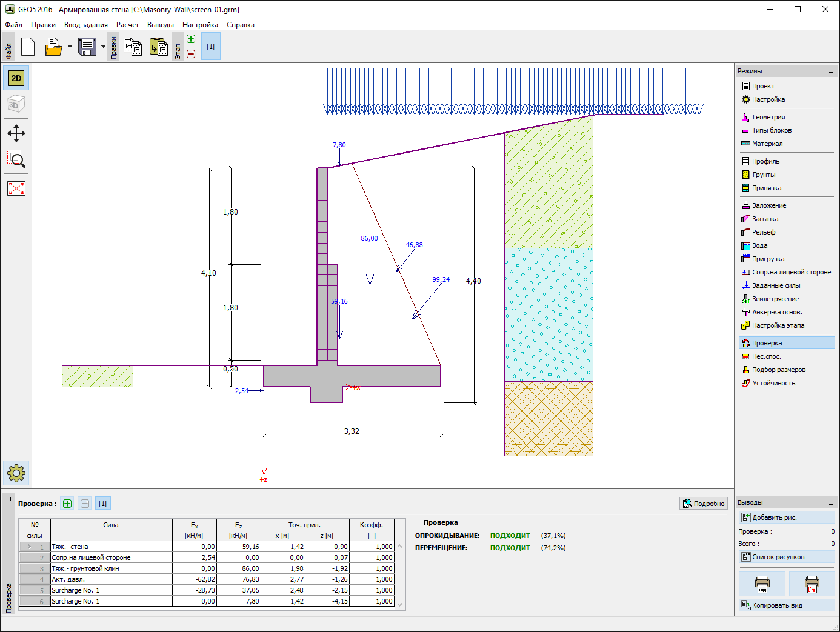Viewport: 840px width, 632px height.
Task: Paste data using the clipboard icon
Action: pos(159,47)
